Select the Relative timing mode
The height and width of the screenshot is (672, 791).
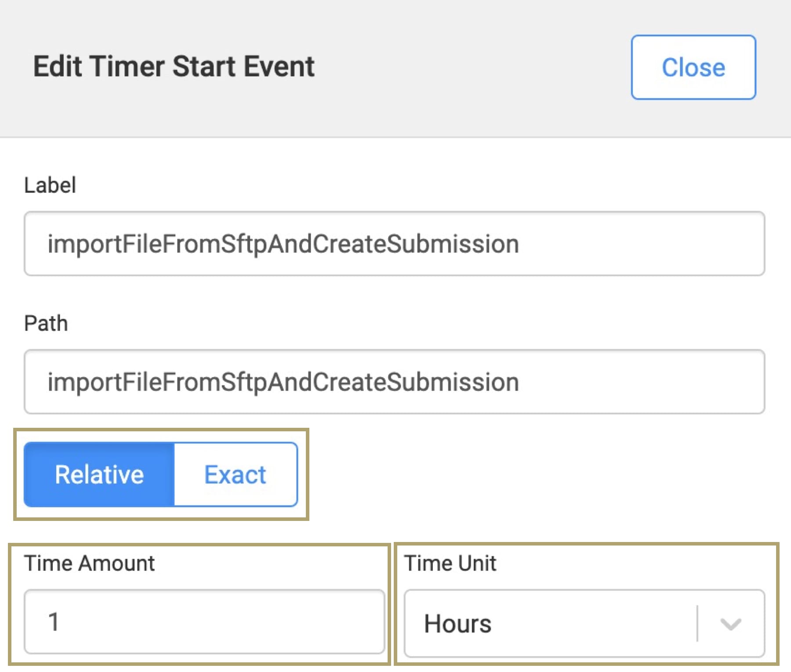click(x=99, y=475)
